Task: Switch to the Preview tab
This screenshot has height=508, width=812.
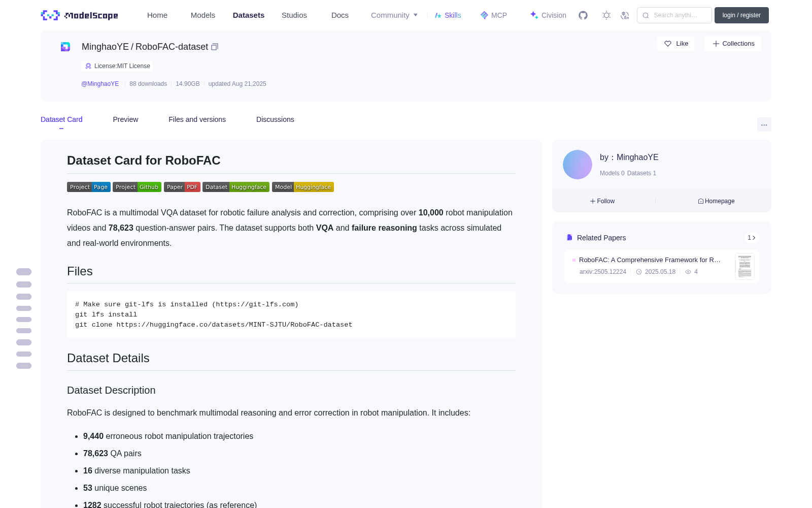Action: [125, 119]
